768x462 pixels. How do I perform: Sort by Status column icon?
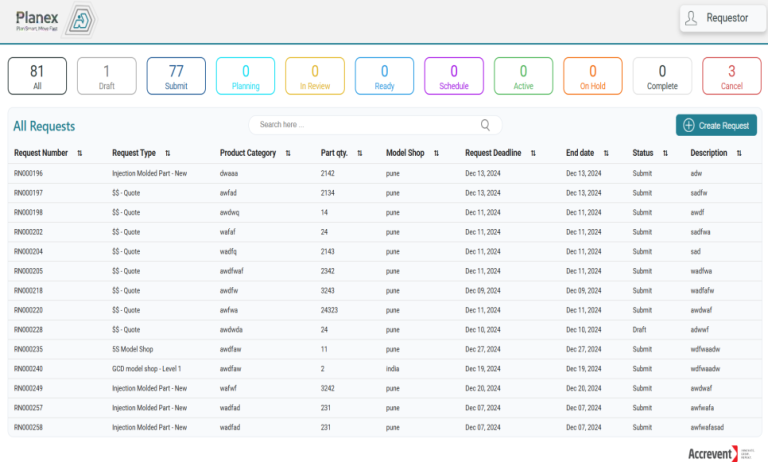664,153
